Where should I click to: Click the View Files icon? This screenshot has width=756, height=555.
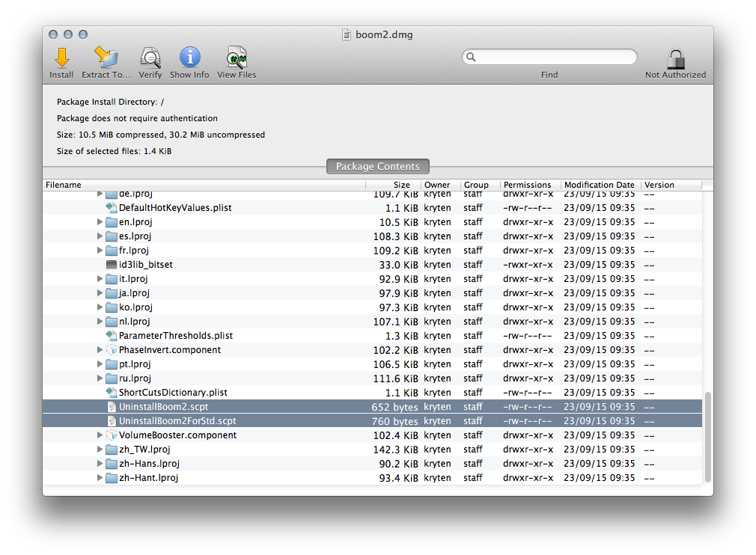coord(237,58)
